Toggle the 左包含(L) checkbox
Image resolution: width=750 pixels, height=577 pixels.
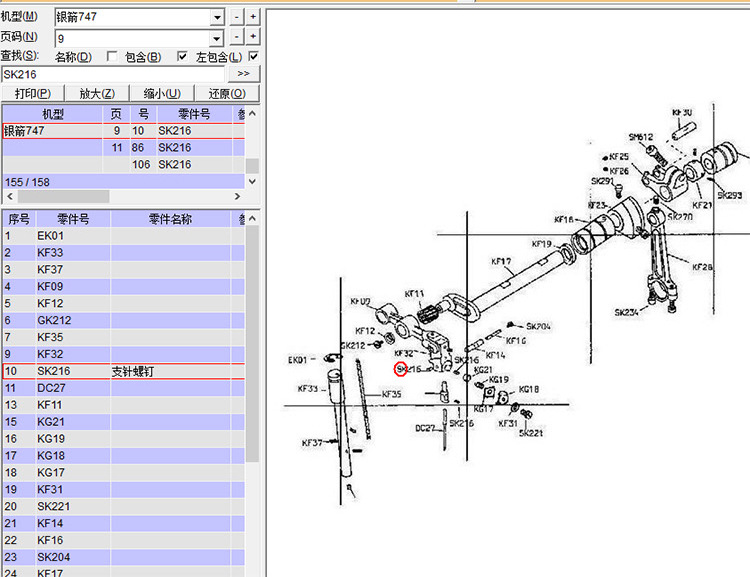point(254,57)
